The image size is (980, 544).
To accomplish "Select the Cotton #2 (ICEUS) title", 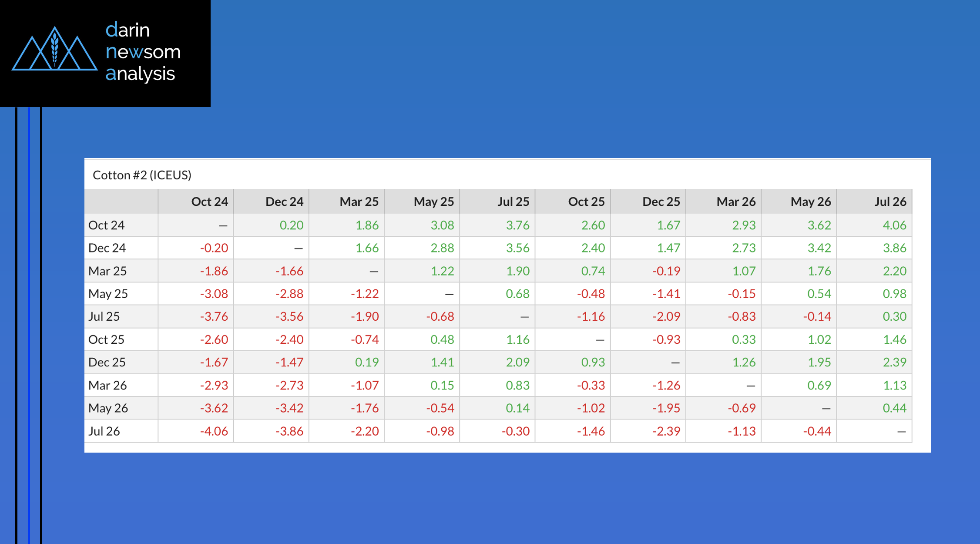I will tap(142, 175).
